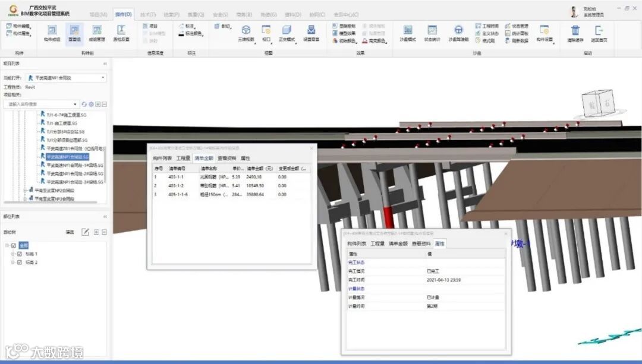Viewport: 642px width, 364px height.
Task: Switch to the 质量(Q) ribbon tab
Action: coord(196,14)
